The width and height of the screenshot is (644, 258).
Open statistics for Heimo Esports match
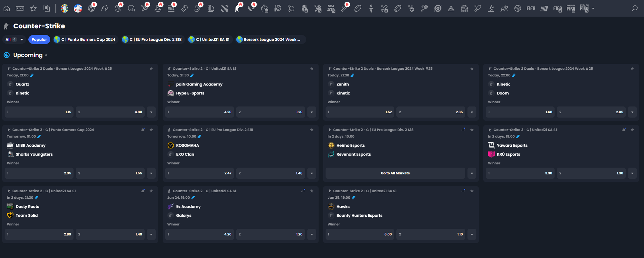[463, 130]
